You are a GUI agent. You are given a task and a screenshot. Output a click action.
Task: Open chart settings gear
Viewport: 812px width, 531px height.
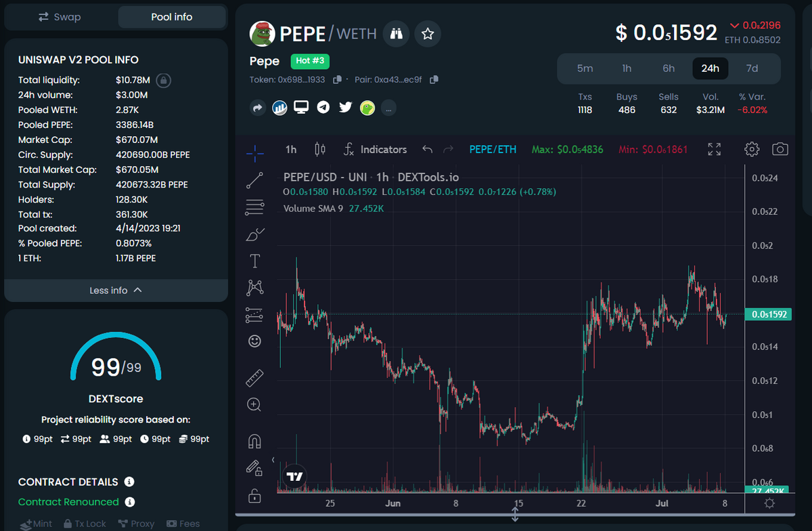click(x=752, y=149)
